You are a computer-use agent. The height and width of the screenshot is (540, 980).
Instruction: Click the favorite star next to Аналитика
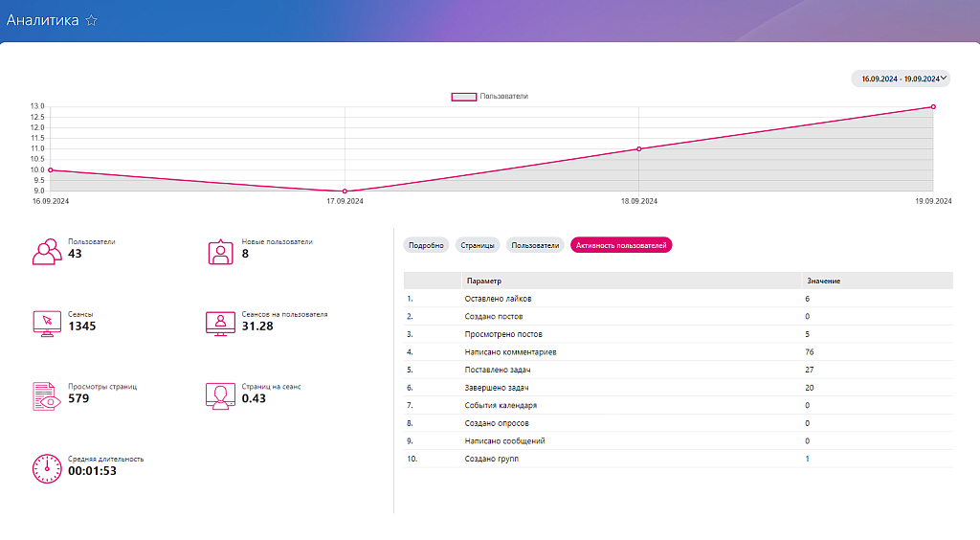click(91, 20)
